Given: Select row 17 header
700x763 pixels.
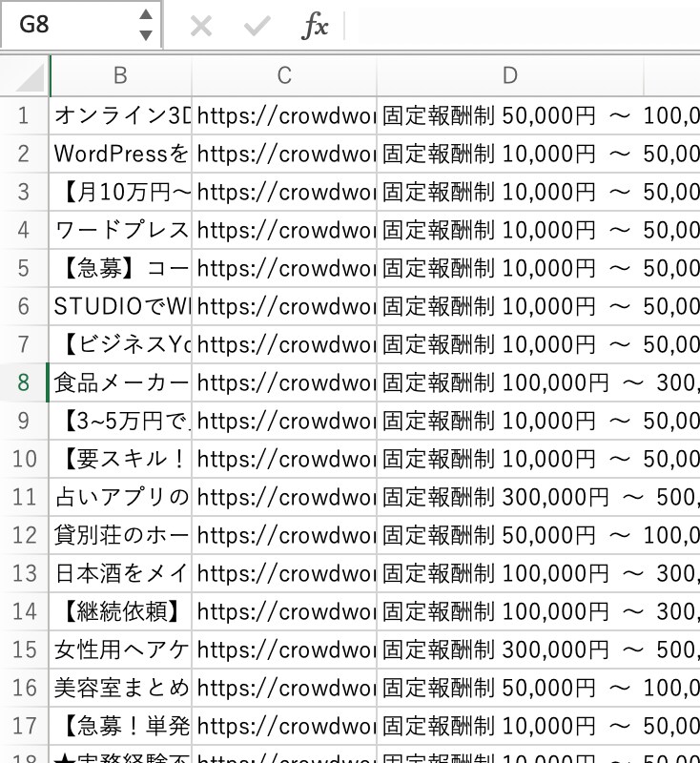Looking at the screenshot, I should pyautogui.click(x=24, y=726).
